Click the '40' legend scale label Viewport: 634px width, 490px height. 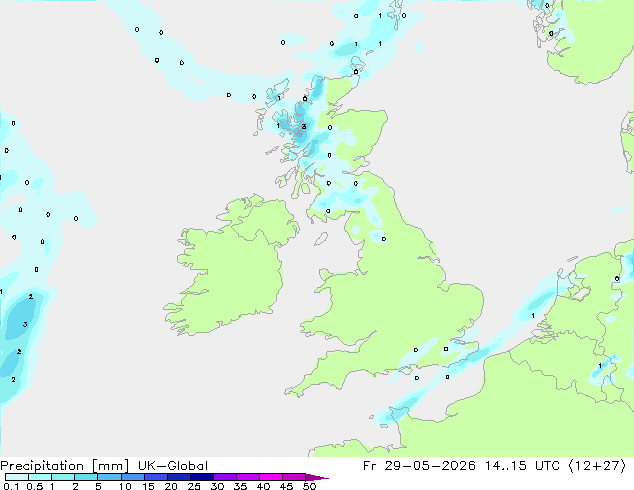point(263,486)
